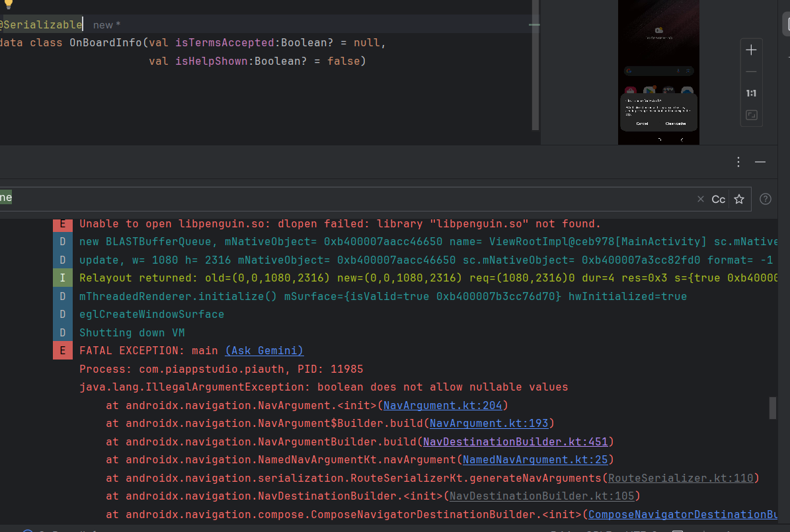Click the Logcat vertical scrollbar

pyautogui.click(x=772, y=408)
